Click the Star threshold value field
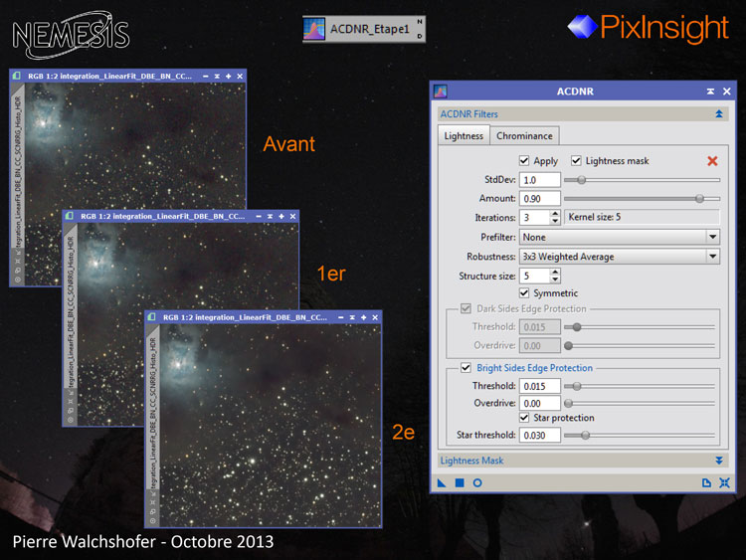 pyautogui.click(x=539, y=435)
